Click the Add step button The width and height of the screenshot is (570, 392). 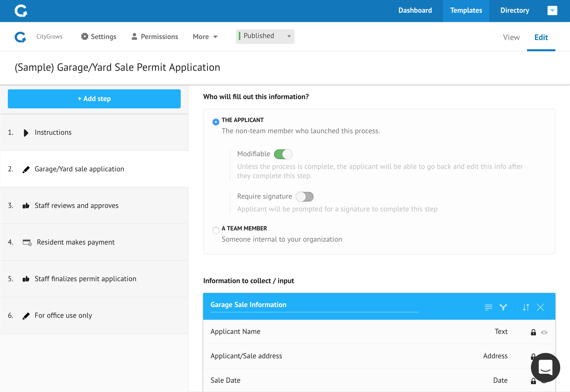click(94, 99)
